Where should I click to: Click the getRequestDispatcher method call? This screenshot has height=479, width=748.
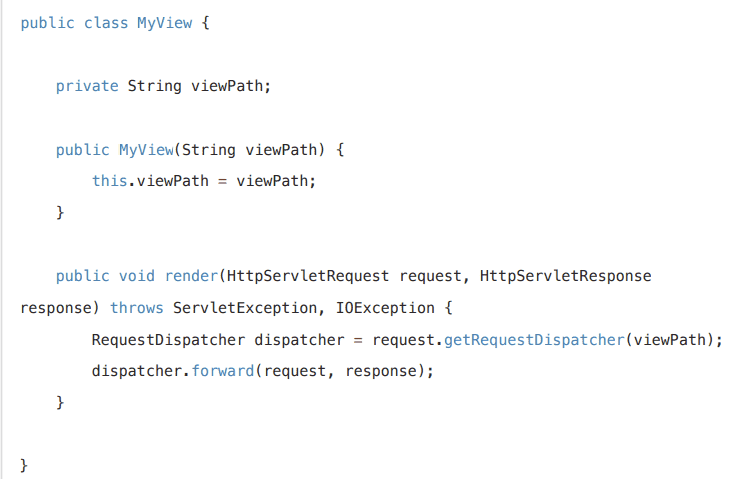(534, 339)
